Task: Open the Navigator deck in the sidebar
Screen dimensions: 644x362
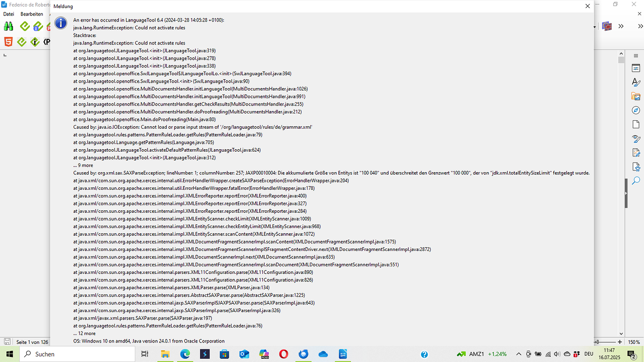Action: pos(636,111)
